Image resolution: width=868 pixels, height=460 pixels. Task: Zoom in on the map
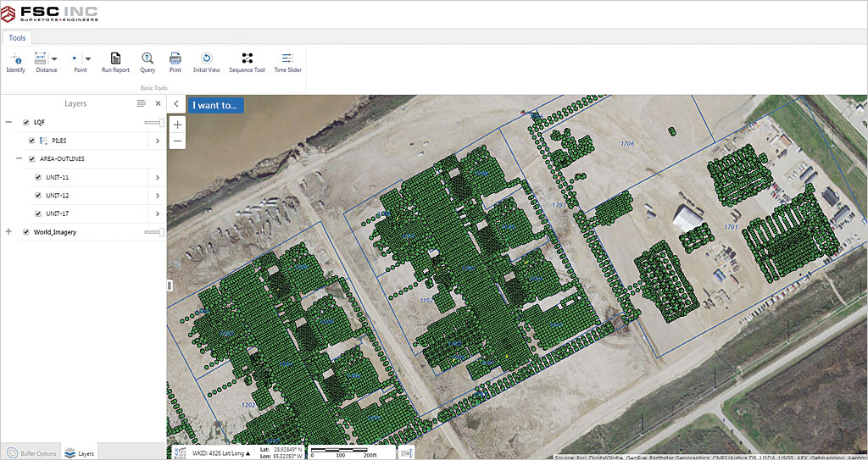pos(177,124)
